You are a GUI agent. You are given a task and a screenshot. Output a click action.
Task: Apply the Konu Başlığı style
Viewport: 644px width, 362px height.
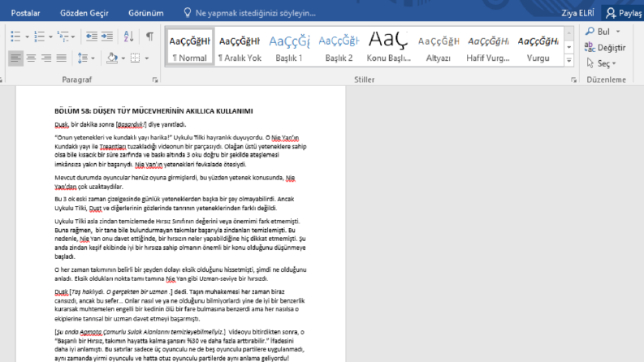click(388, 46)
